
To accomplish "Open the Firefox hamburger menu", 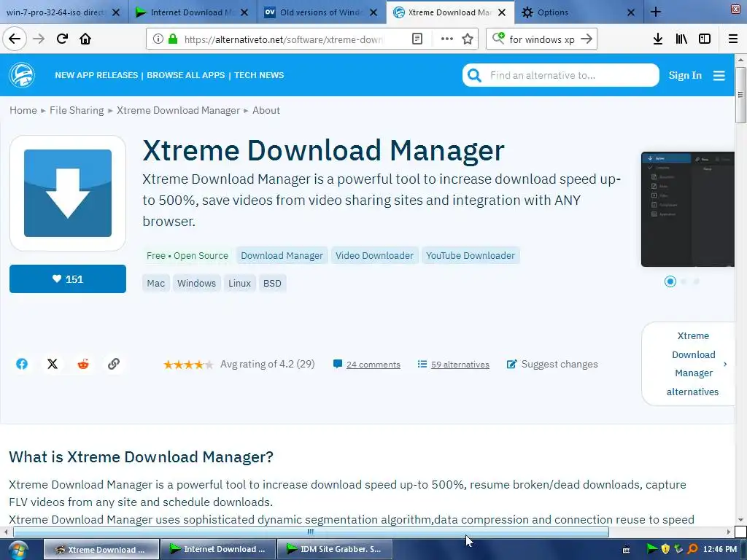I will [733, 39].
